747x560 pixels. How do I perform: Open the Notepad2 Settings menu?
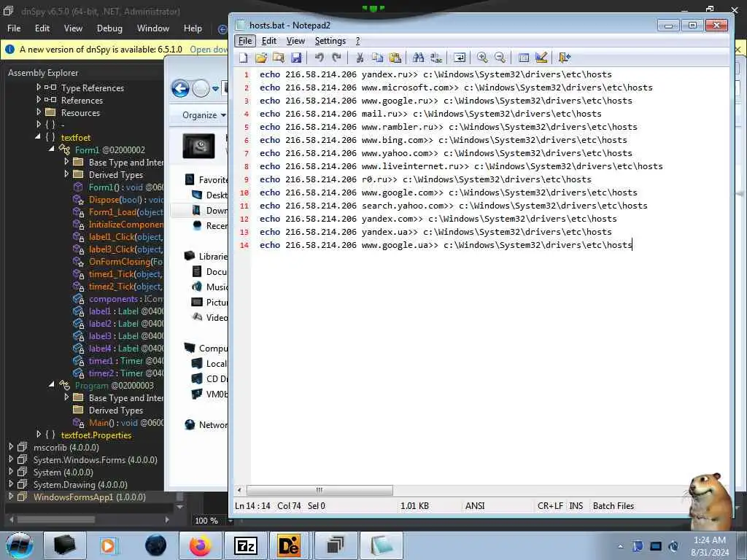[x=330, y=41]
